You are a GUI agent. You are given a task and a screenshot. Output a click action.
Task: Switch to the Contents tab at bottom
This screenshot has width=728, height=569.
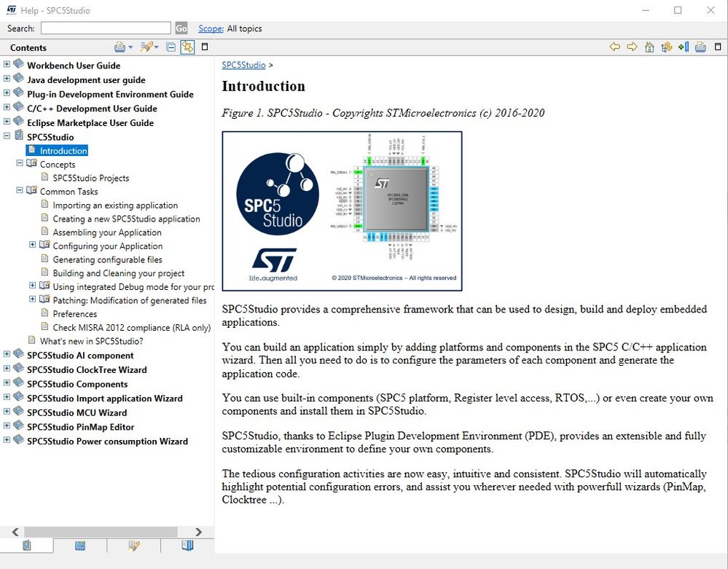(26, 546)
